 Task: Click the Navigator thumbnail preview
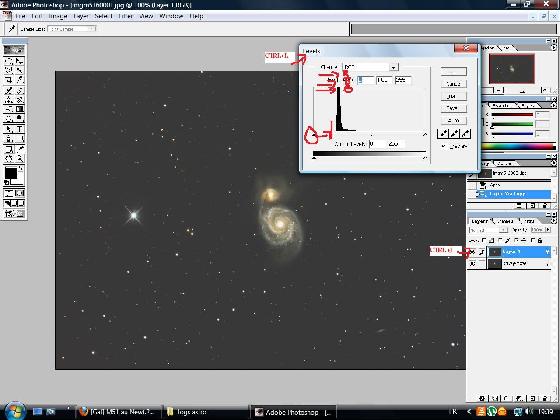tap(511, 69)
